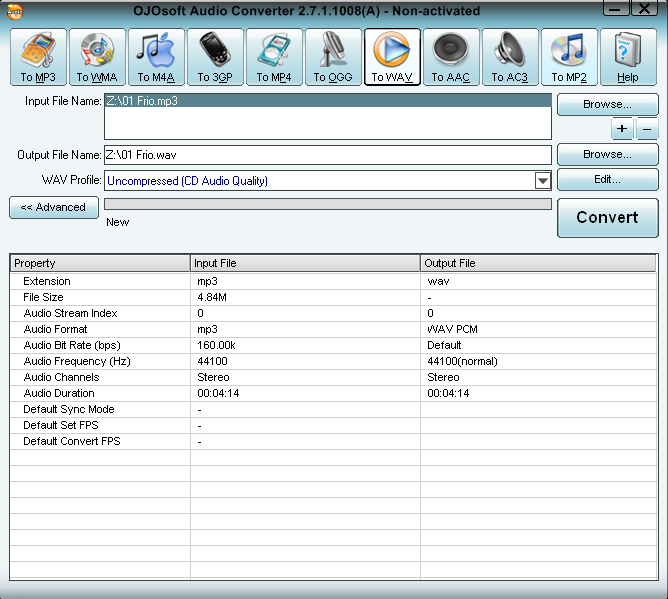Select the Audio Format property row
The height and width of the screenshot is (599, 668).
tap(333, 329)
